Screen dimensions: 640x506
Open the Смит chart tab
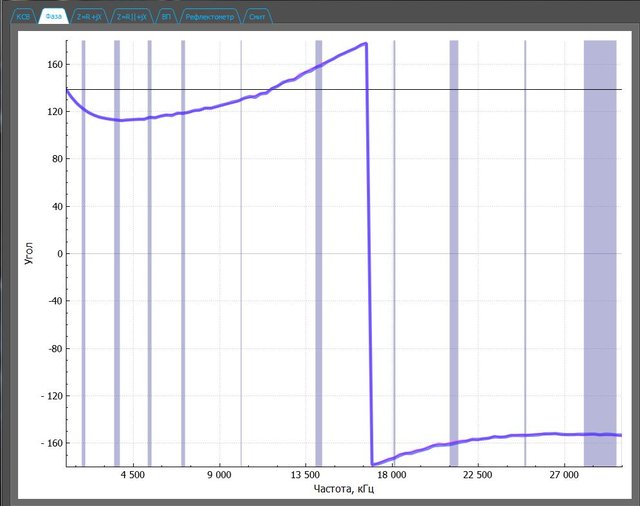coord(257,17)
